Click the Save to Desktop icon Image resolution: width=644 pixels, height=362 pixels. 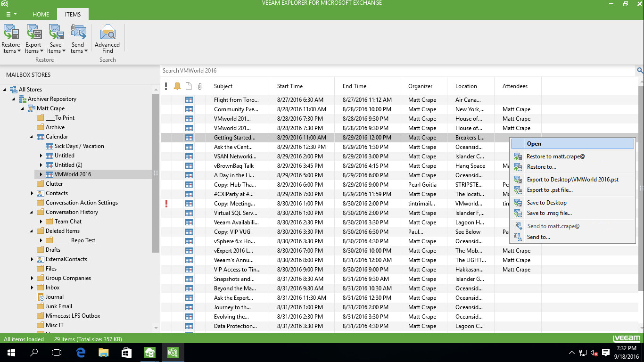pos(518,203)
